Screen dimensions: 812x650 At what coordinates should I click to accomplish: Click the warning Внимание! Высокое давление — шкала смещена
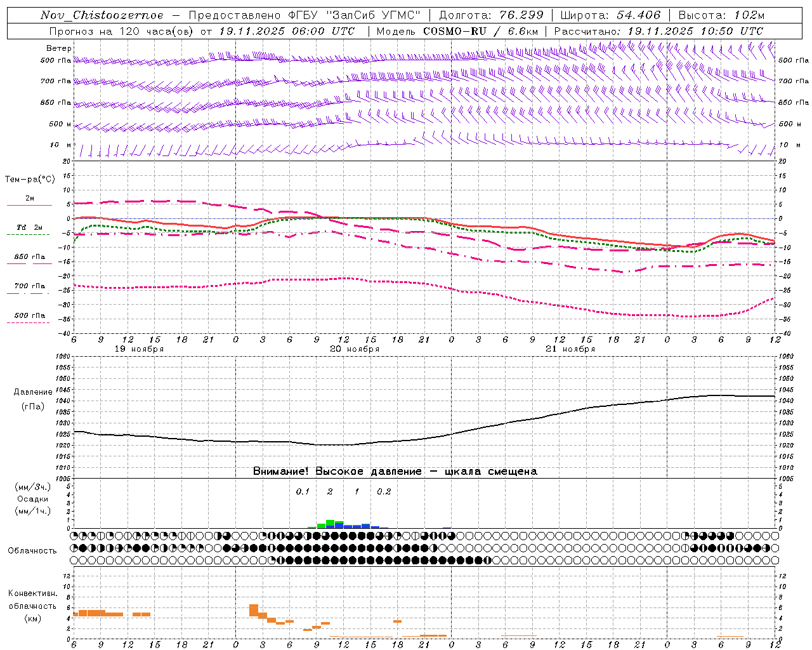coord(395,472)
